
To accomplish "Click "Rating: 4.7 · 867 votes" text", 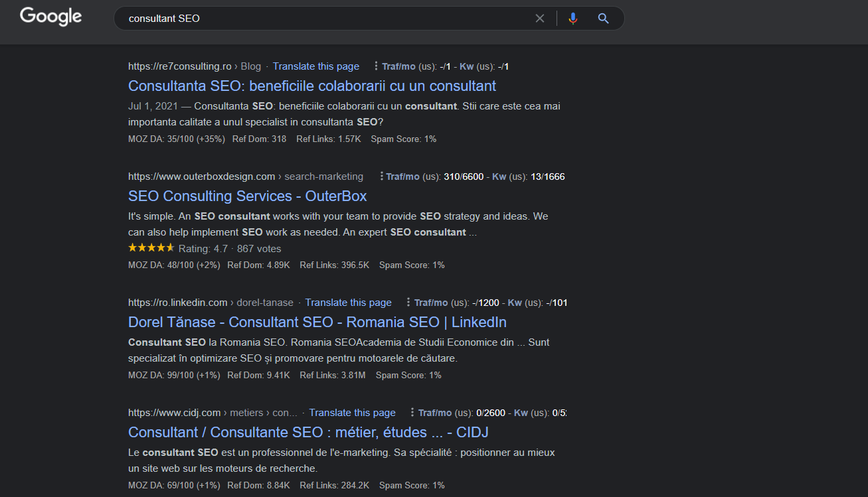I will pos(230,249).
